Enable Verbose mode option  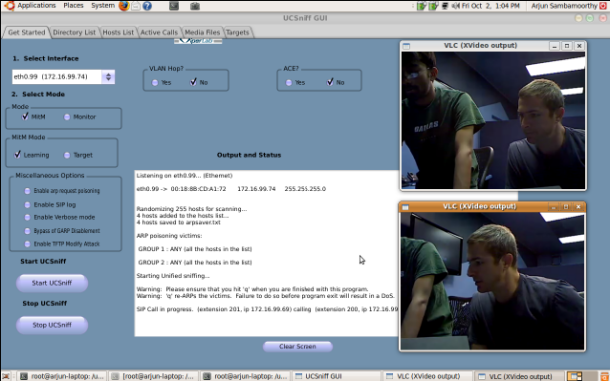(27, 218)
